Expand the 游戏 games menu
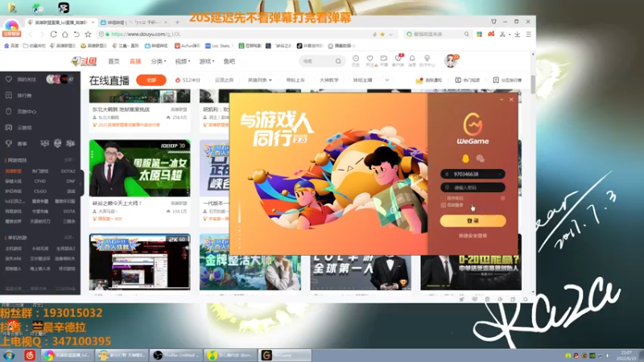The width and height of the screenshot is (644, 362). 206,62
